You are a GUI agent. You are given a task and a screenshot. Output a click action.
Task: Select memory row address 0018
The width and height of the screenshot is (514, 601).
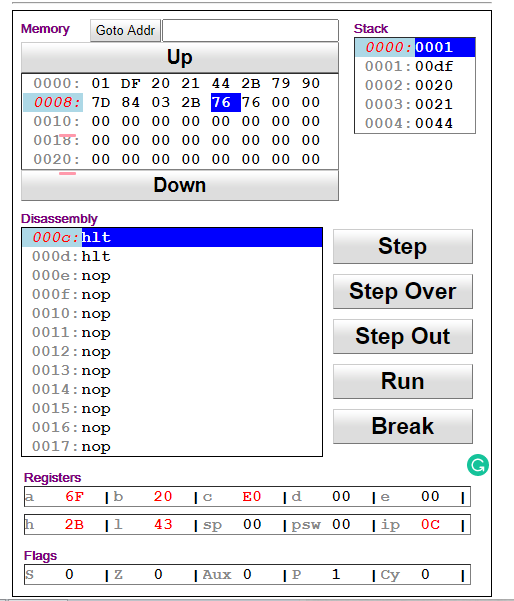[57, 140]
